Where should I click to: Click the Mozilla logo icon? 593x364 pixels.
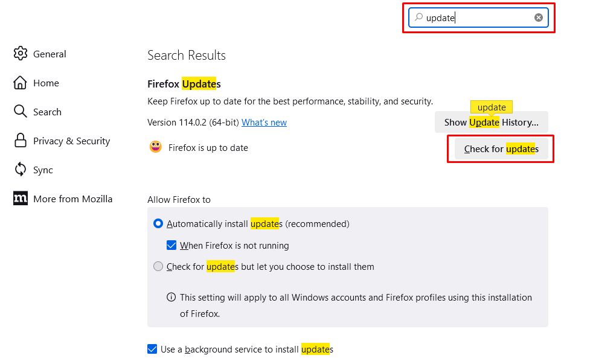pyautogui.click(x=21, y=199)
